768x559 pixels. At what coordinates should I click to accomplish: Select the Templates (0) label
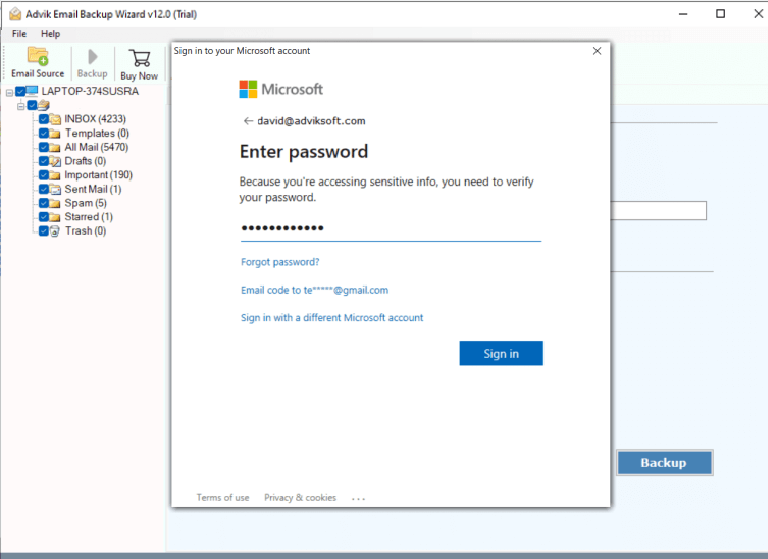[96, 133]
